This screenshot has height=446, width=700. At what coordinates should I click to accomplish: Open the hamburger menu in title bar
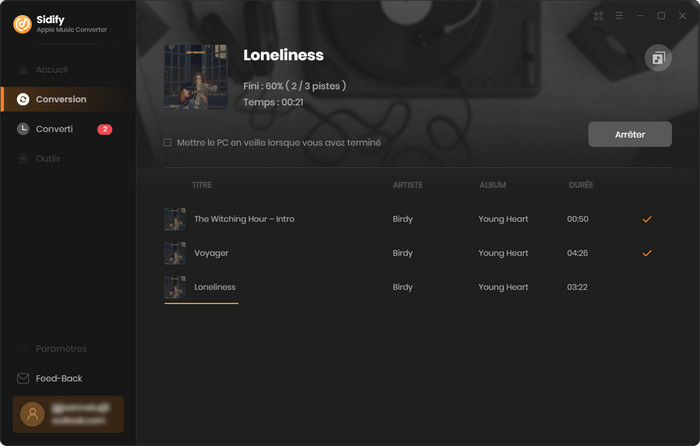coord(619,16)
